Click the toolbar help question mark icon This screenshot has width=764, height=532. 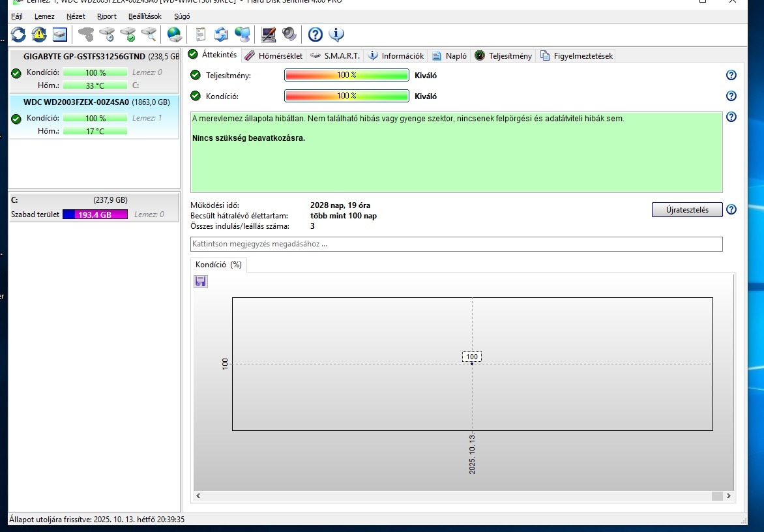(x=316, y=34)
